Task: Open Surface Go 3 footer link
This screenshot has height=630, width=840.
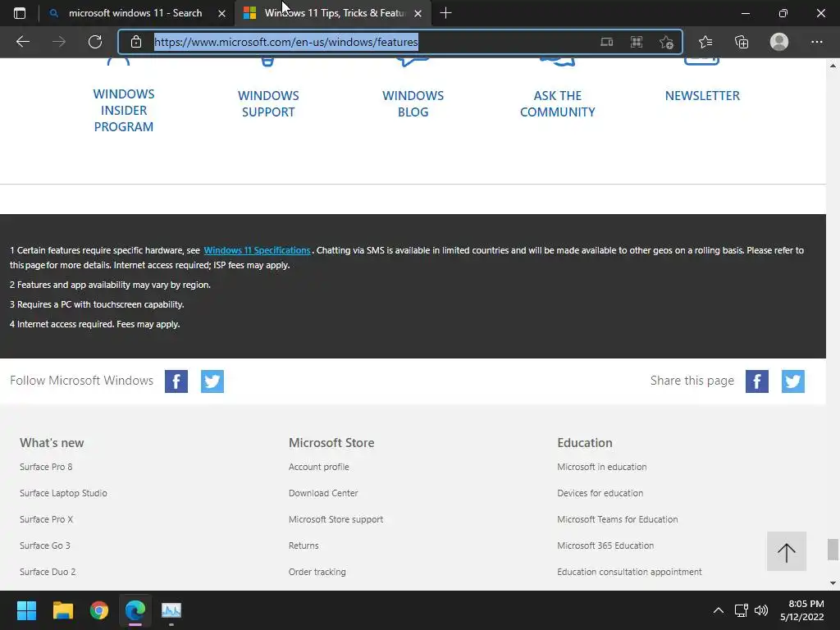Action: (x=45, y=546)
